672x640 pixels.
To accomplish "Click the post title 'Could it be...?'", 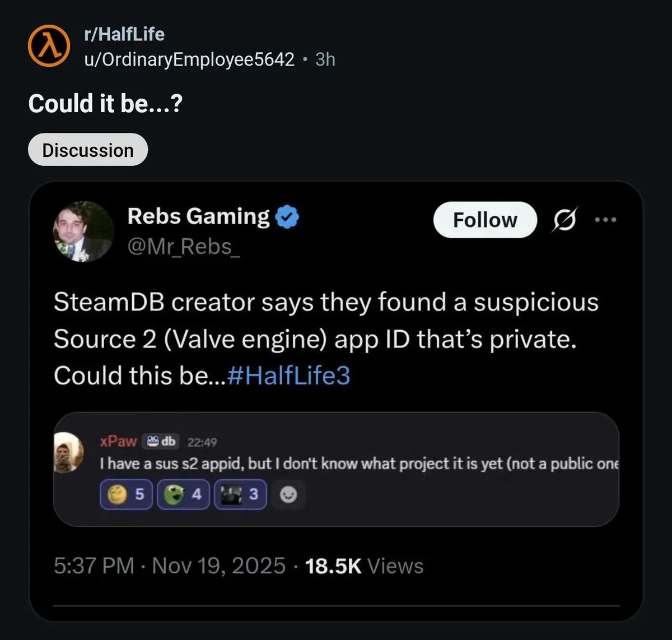I will pos(106,103).
